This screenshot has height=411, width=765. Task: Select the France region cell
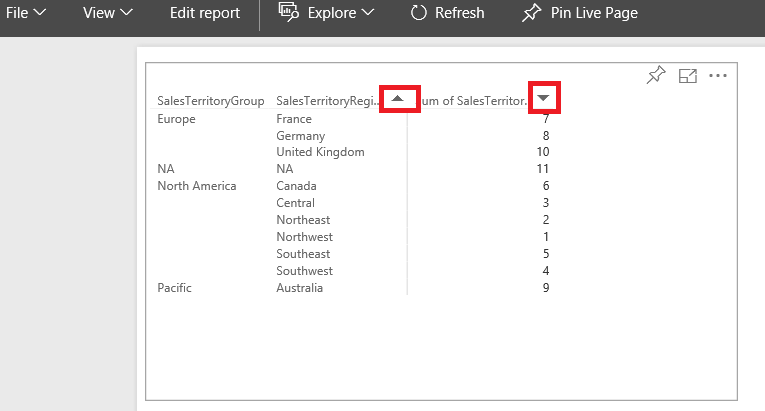[x=294, y=119]
